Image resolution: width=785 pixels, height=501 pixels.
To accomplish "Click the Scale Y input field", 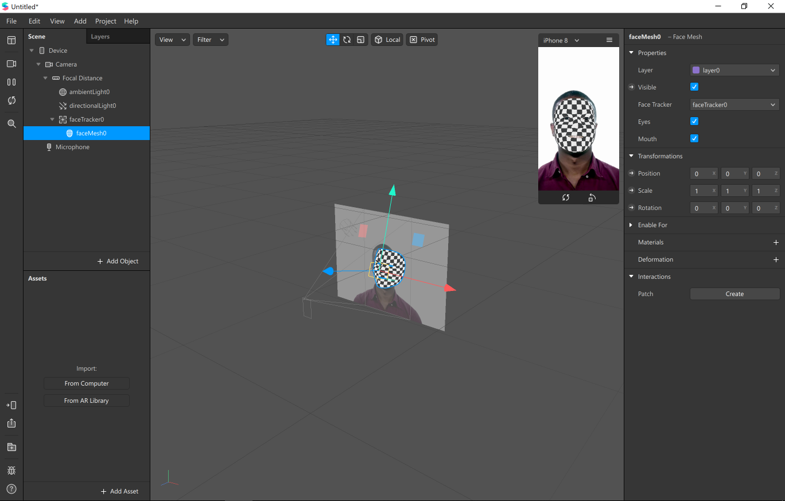I will click(734, 191).
